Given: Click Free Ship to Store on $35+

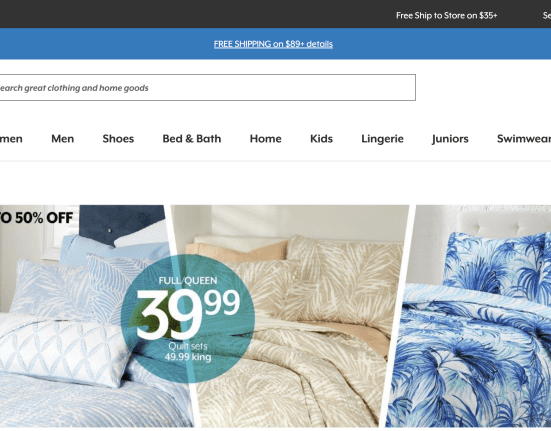Looking at the screenshot, I should pos(446,15).
